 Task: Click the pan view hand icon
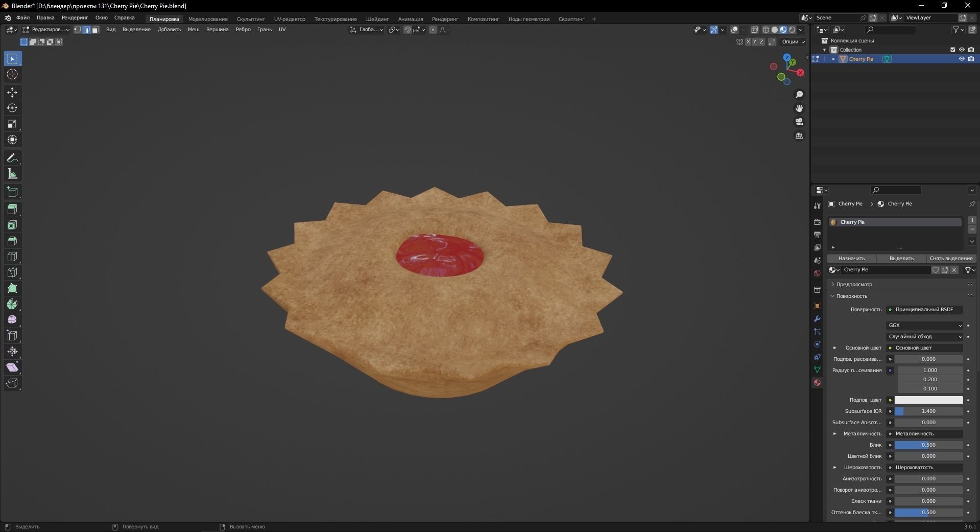tap(799, 108)
